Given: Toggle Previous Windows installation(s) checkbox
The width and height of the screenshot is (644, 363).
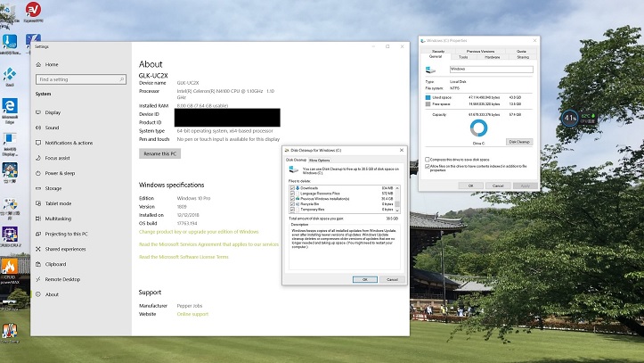Looking at the screenshot, I should coord(292,199).
